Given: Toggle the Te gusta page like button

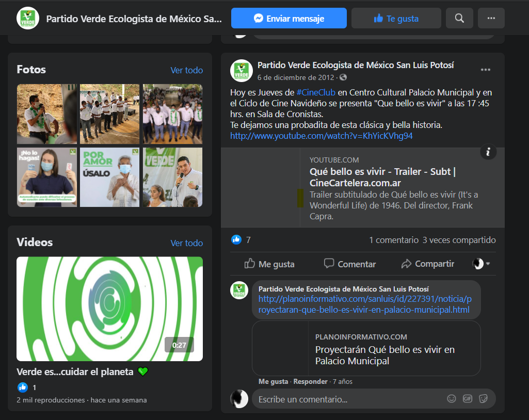Looking at the screenshot, I should coord(396,18).
